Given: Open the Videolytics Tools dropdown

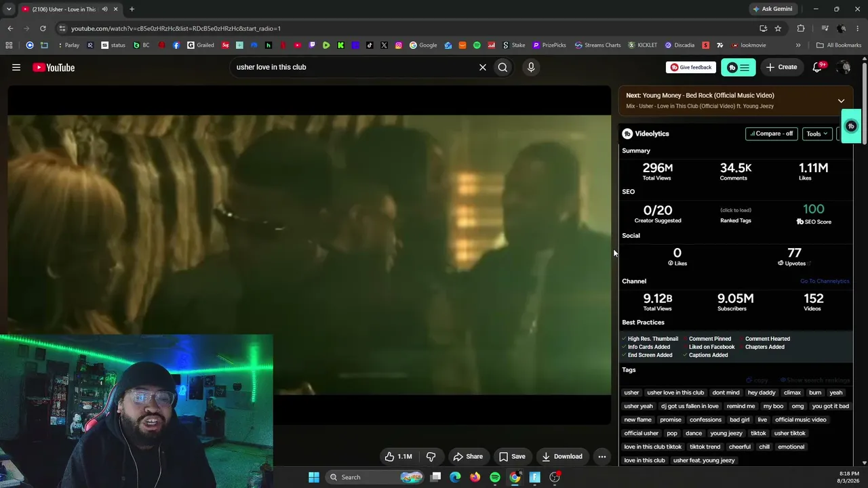Looking at the screenshot, I should [x=817, y=134].
